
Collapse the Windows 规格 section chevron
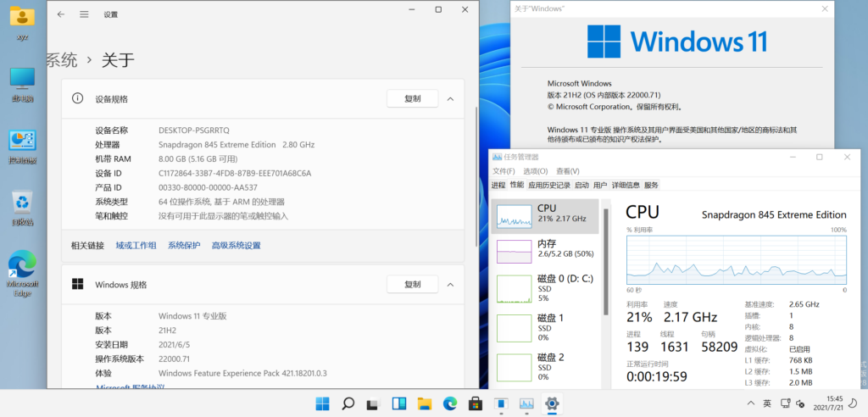(x=451, y=284)
